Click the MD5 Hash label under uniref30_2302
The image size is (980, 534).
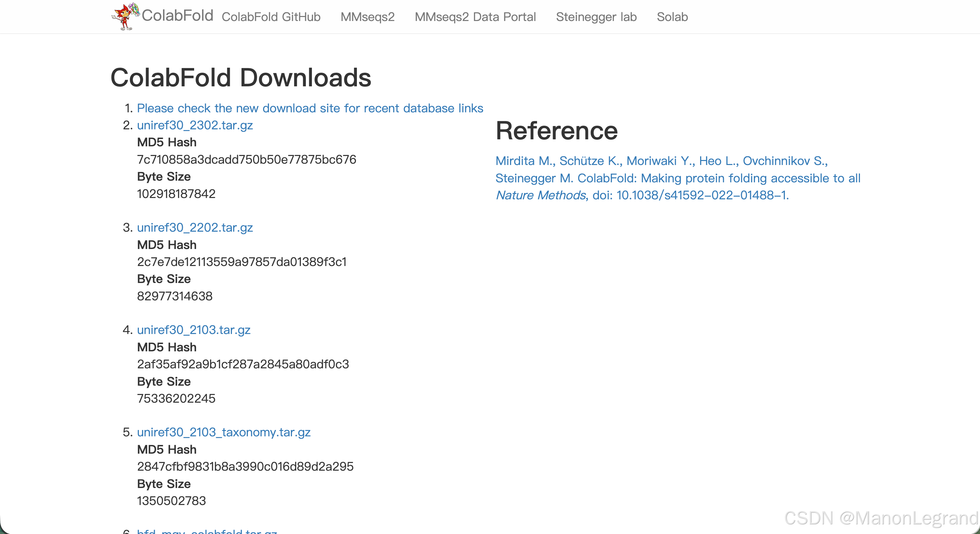167,143
